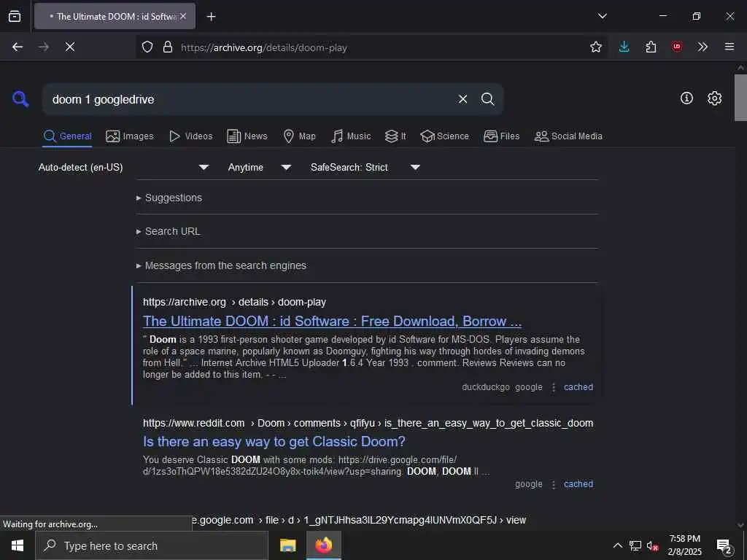Show hidden system tray icons
747x560 pixels.
pyautogui.click(x=617, y=545)
